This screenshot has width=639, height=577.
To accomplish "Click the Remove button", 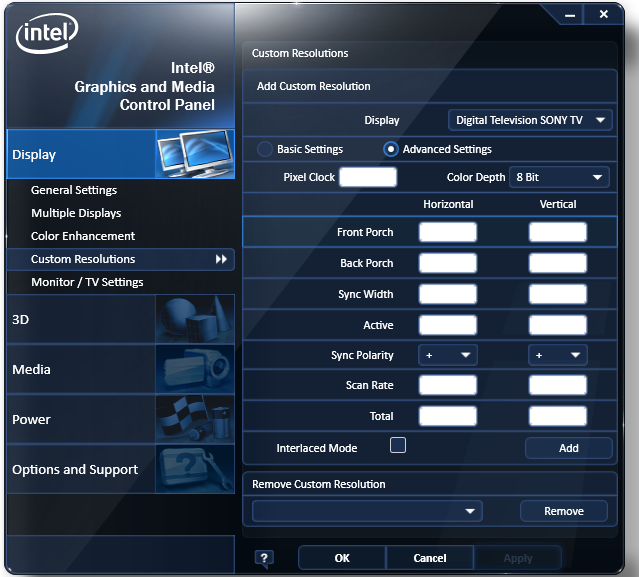I will click(x=564, y=511).
